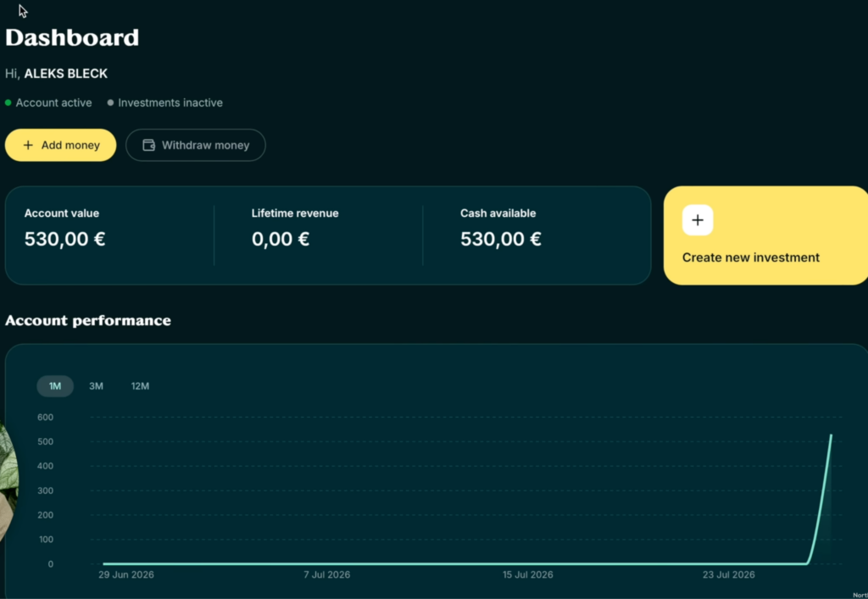
Task: Click the 15 Jul 2026 axis date
Action: point(527,574)
